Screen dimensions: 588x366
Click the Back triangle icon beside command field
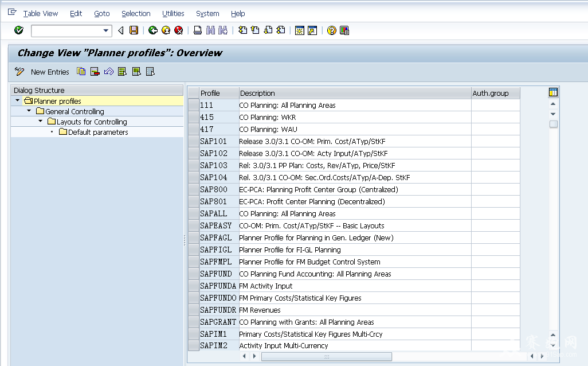coord(121,30)
